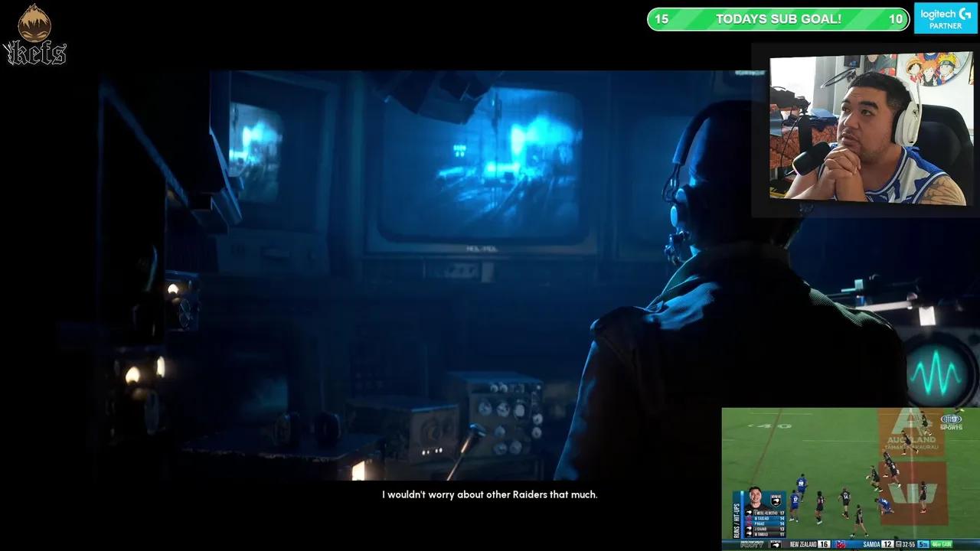Click the "NEW ZEALAND" team name on scoreboard
The width and height of the screenshot is (980, 551).
pyautogui.click(x=803, y=544)
